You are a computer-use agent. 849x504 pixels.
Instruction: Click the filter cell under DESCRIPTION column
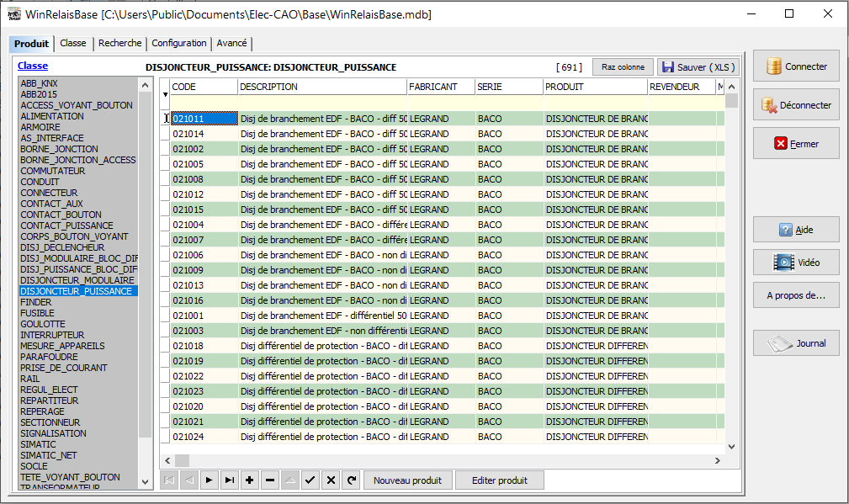(x=322, y=103)
